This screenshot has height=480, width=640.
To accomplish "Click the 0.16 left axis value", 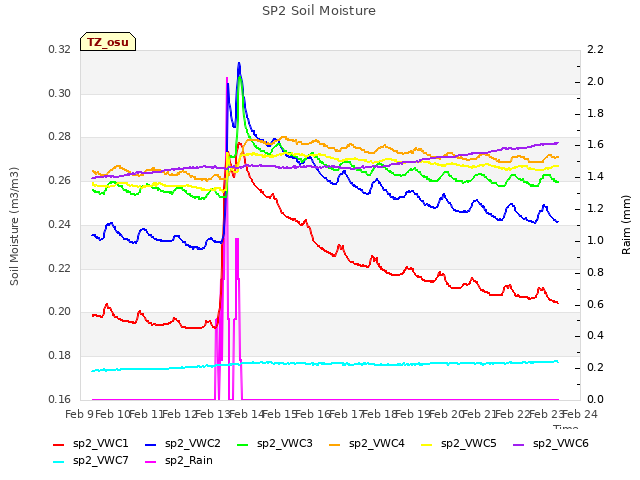I will click(60, 399).
